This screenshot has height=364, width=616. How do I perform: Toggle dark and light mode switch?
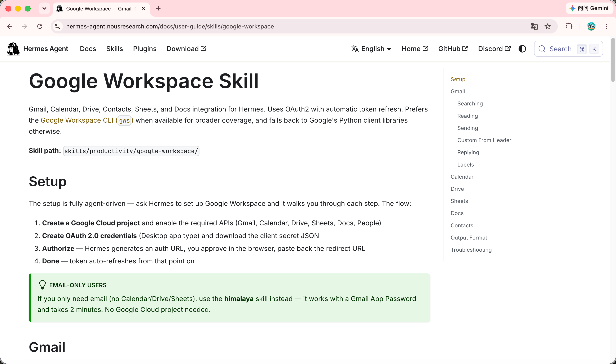(x=522, y=49)
